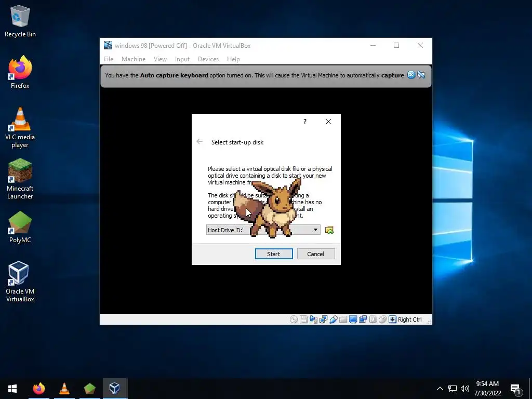Click the 'Select start-up disk' heading
Image resolution: width=532 pixels, height=399 pixels.
[x=237, y=142]
